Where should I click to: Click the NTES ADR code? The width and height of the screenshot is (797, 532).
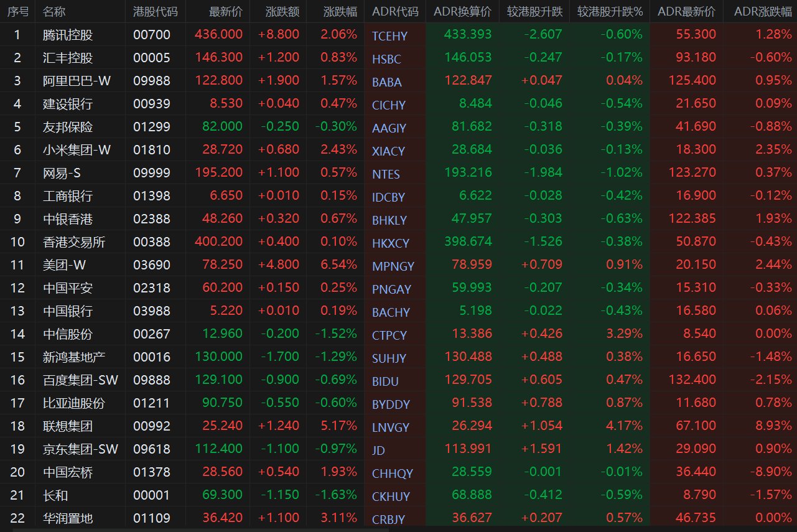coord(386,174)
